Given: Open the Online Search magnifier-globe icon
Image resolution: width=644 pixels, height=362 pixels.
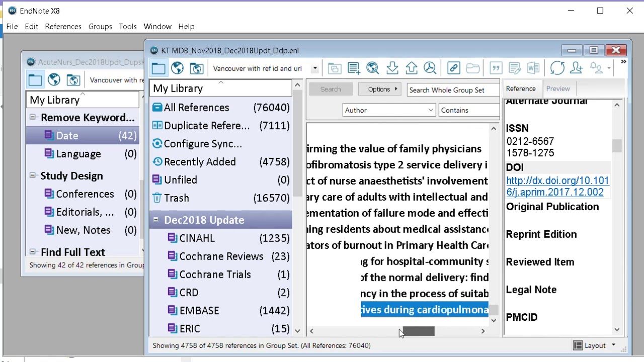Looking at the screenshot, I should click(x=372, y=68).
